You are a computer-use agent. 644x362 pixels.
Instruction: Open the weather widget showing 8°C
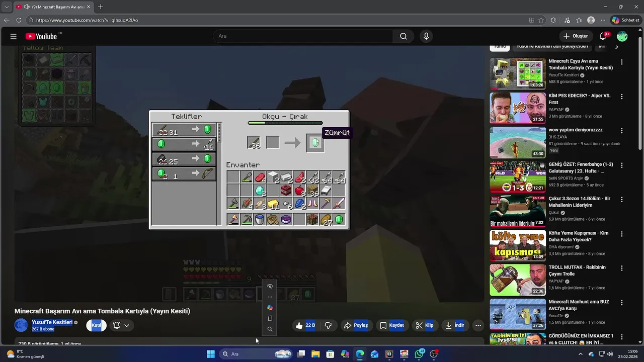pos(25,354)
